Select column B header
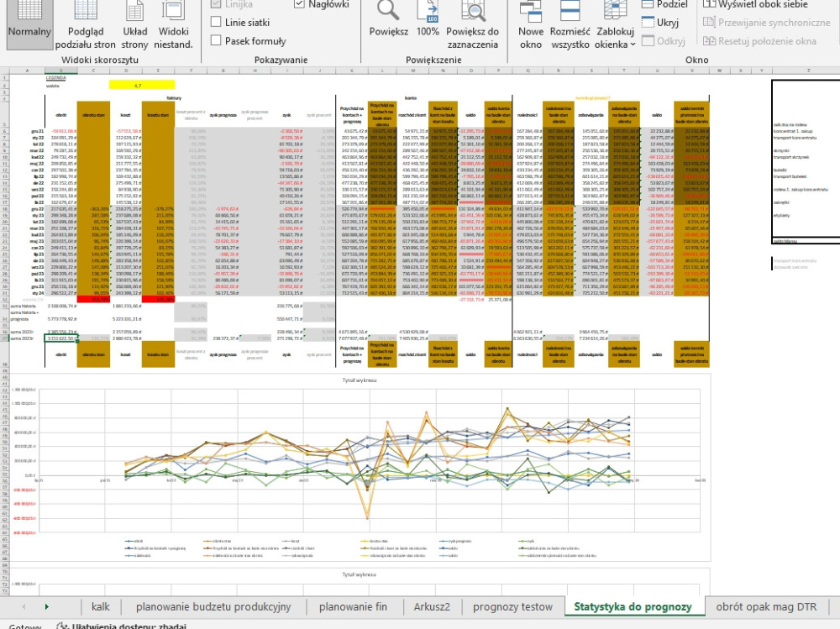Screen dimensions: 840x629 click(x=61, y=71)
